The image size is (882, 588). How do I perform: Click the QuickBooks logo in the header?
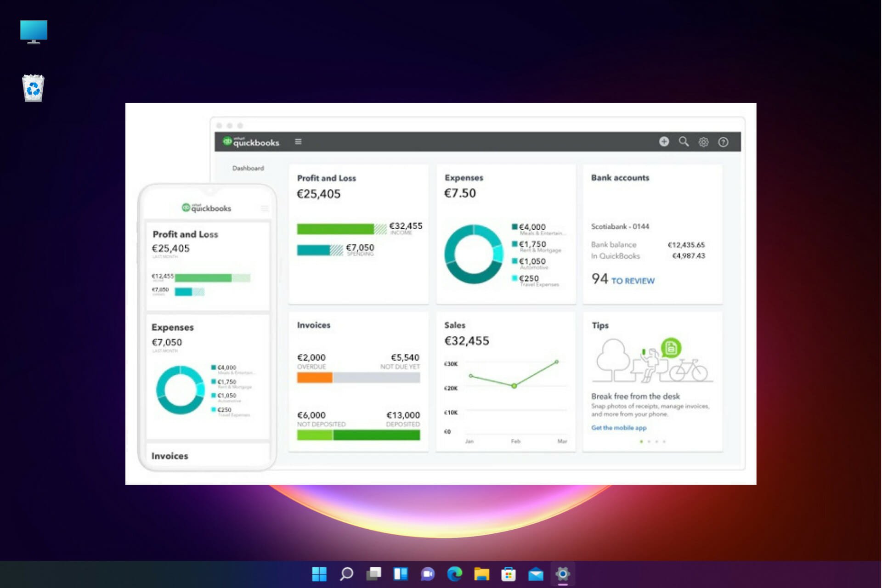coord(251,142)
